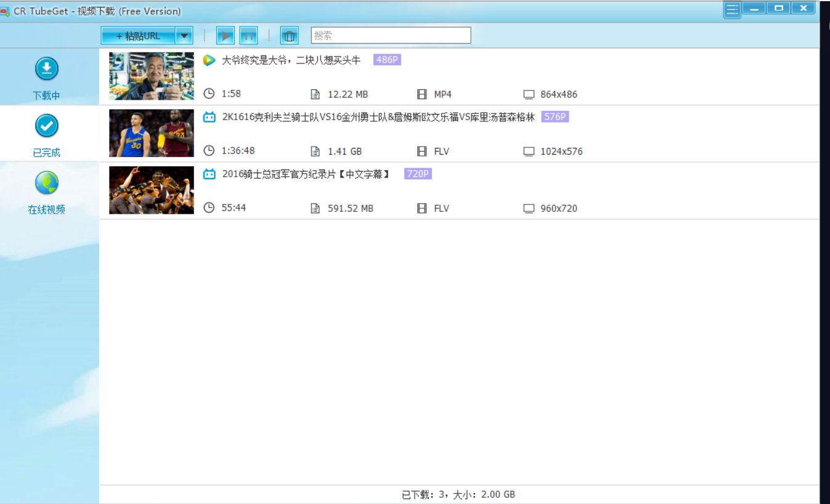
Task: Open the hamburger menu in title bar
Action: click(731, 10)
